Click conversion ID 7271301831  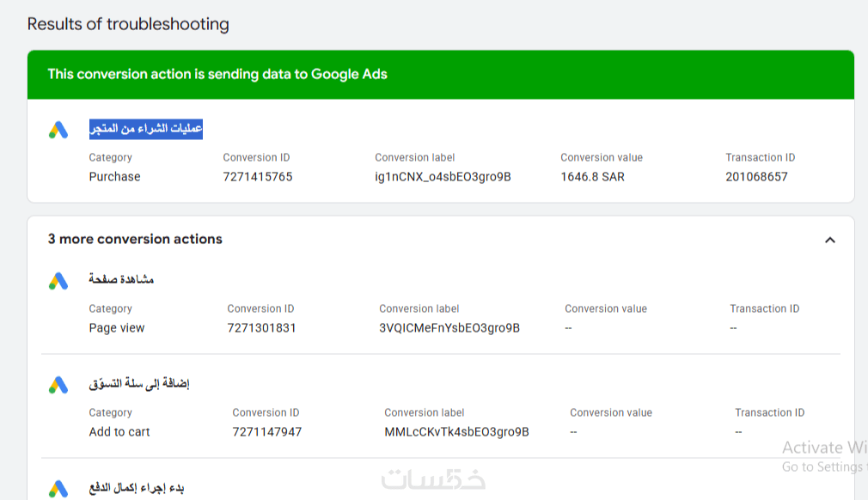[x=261, y=328]
